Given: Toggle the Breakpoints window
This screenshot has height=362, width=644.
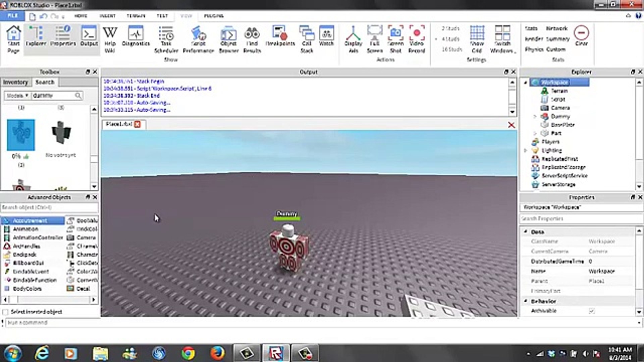Looking at the screenshot, I should 280,36.
